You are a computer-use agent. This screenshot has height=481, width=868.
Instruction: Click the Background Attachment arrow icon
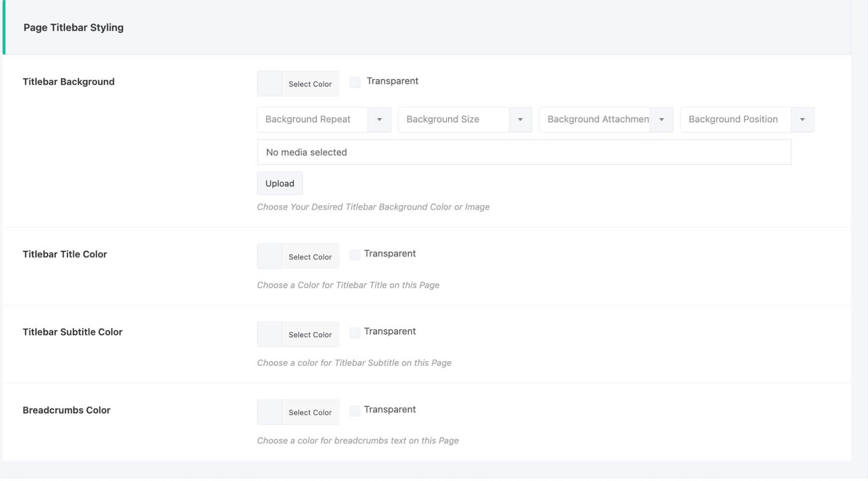point(662,120)
